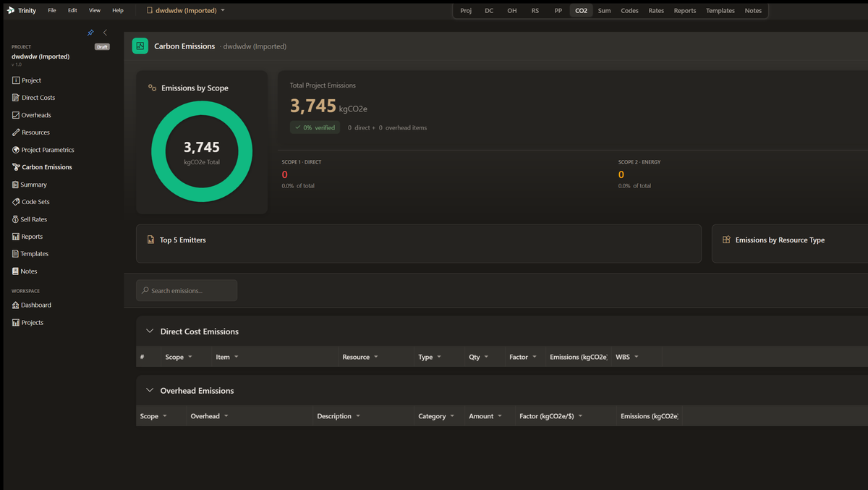This screenshot has height=490, width=868.
Task: Open the Qty column filter dropdown
Action: click(486, 357)
